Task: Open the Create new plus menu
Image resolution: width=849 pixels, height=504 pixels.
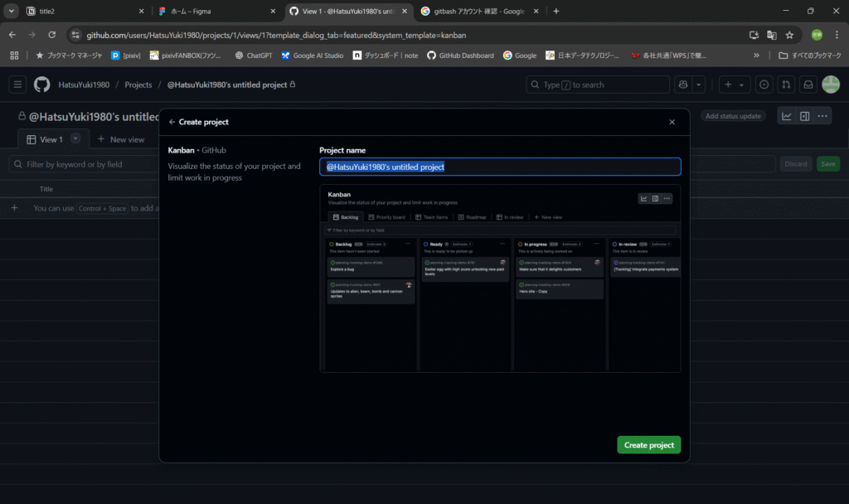Action: (734, 85)
